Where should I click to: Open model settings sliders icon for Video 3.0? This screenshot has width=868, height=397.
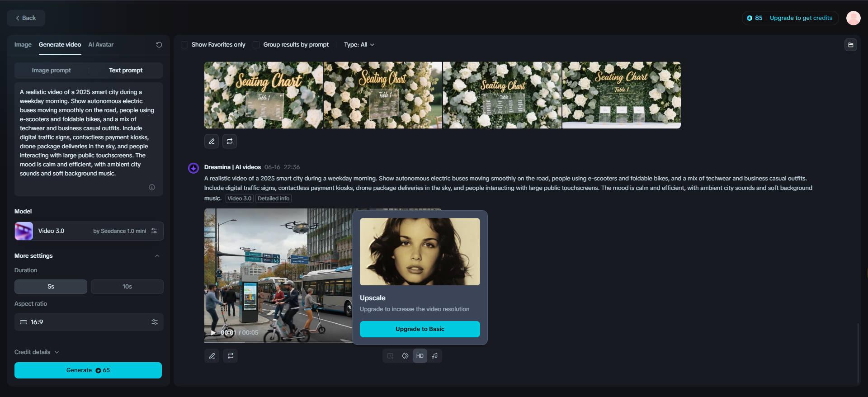click(x=154, y=231)
